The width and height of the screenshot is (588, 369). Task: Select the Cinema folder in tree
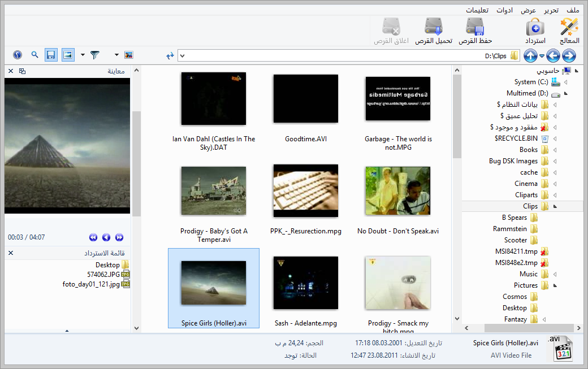click(x=526, y=184)
